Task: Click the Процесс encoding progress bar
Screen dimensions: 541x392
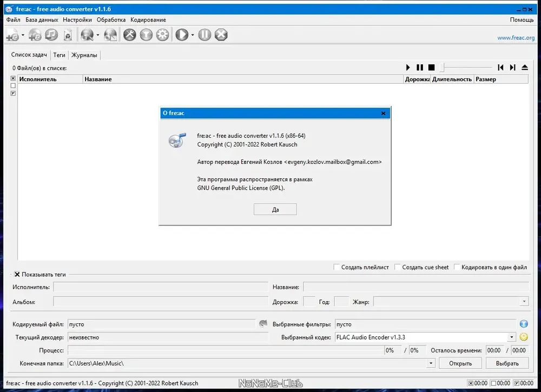Action: click(x=226, y=350)
